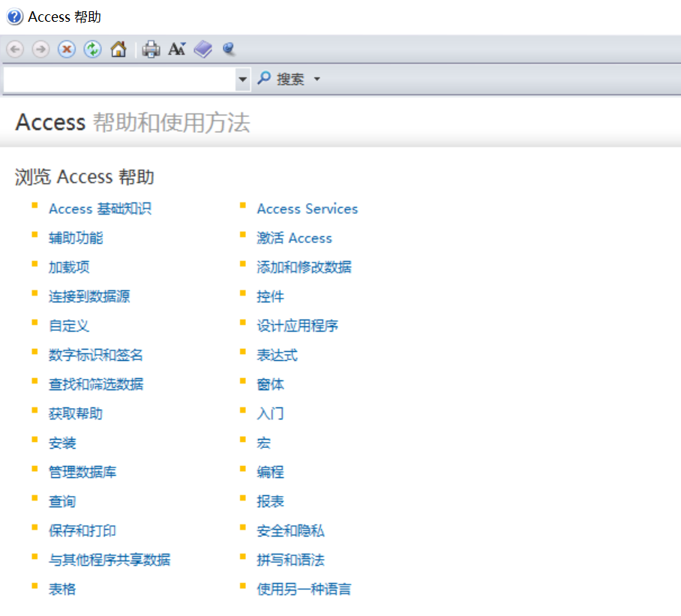Click the Access 帮助和使用方法 title
The width and height of the screenshot is (681, 616).
pyautogui.click(x=133, y=122)
